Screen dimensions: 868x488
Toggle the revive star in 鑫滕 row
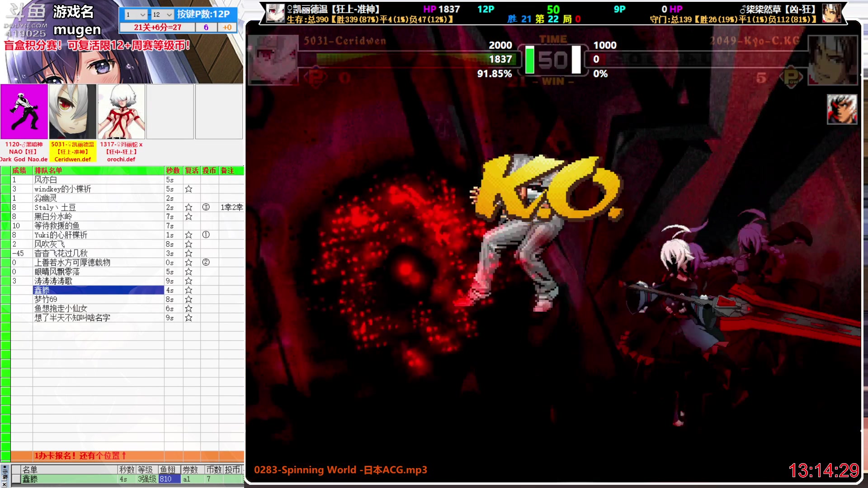click(x=189, y=290)
